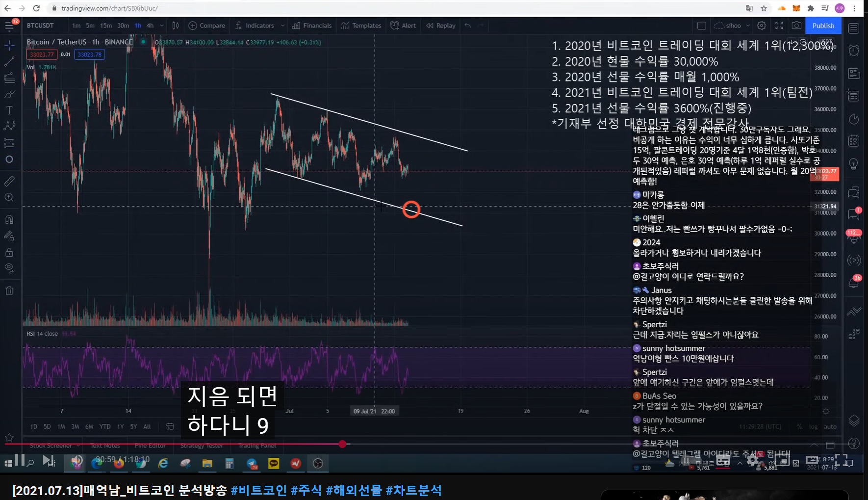Open the icons/shapes tool

point(9,159)
